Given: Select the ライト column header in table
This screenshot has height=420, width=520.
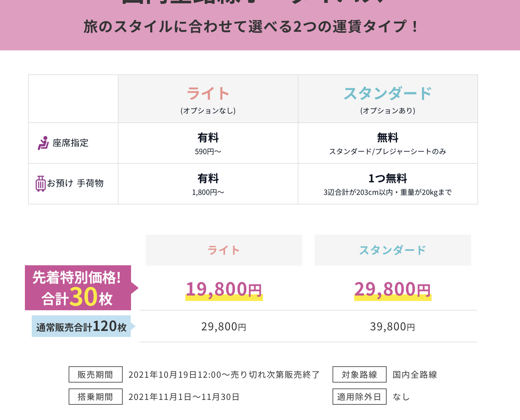Looking at the screenshot, I should [x=208, y=99].
